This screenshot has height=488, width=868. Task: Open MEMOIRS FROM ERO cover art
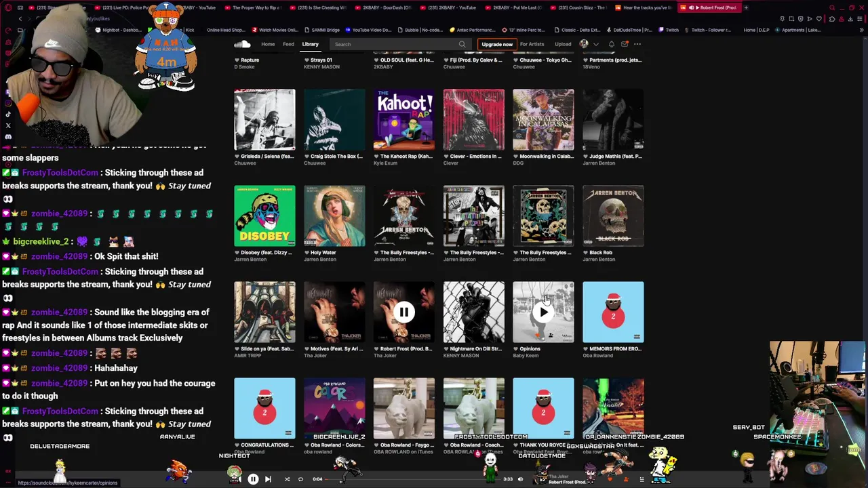coord(613,312)
